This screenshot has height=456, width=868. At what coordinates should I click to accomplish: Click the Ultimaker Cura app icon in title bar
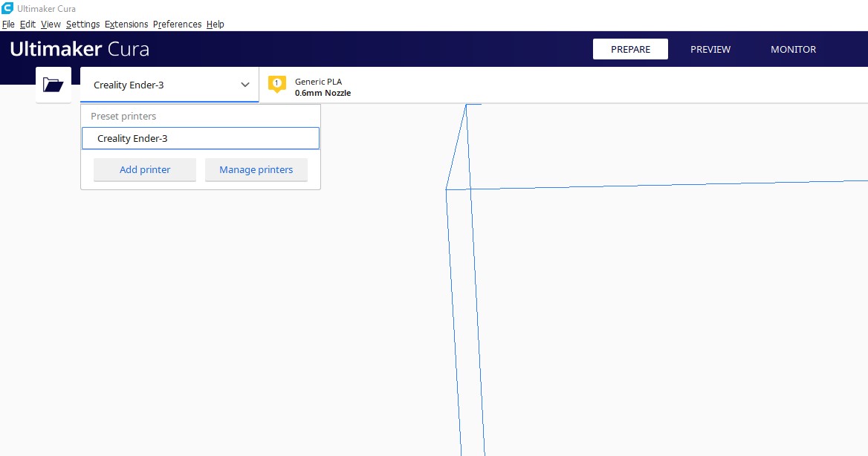7,8
